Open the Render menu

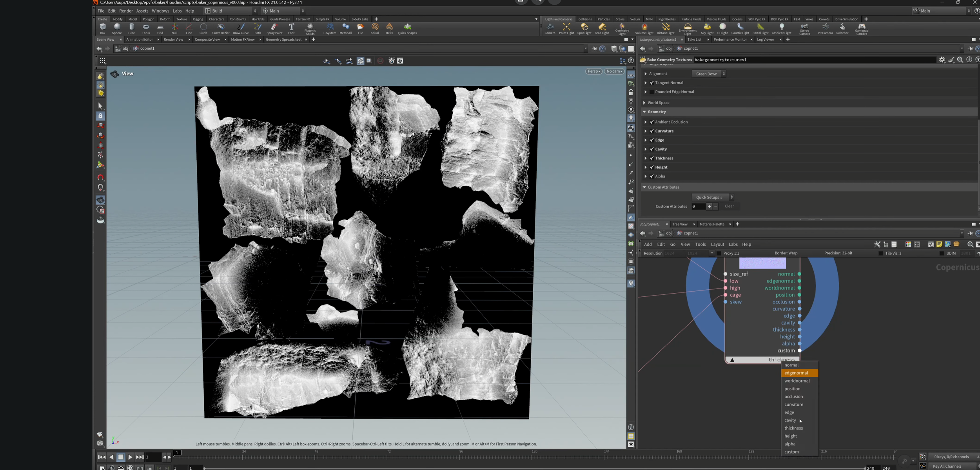point(126,11)
